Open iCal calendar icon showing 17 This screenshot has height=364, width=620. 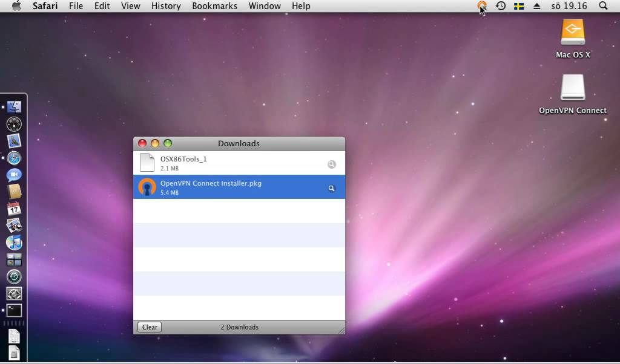[14, 209]
